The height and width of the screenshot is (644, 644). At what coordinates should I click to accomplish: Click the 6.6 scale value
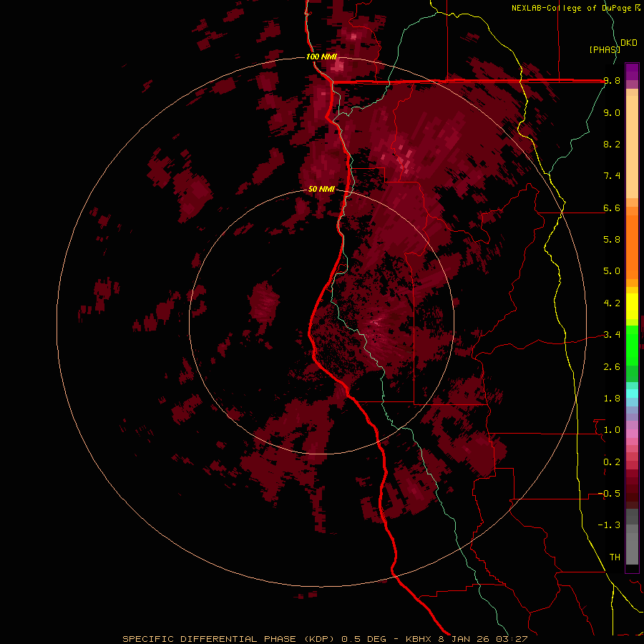pos(612,208)
